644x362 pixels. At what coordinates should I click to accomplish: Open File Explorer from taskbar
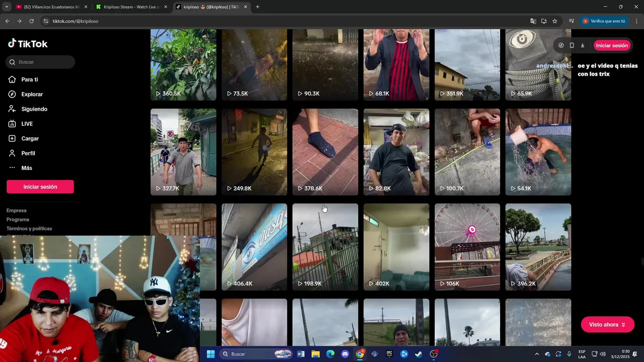pyautogui.click(x=315, y=354)
